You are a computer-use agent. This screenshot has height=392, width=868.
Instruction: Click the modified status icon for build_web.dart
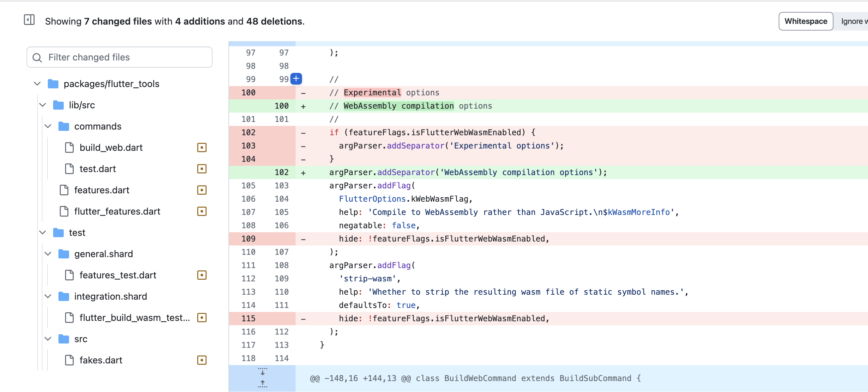pos(202,147)
